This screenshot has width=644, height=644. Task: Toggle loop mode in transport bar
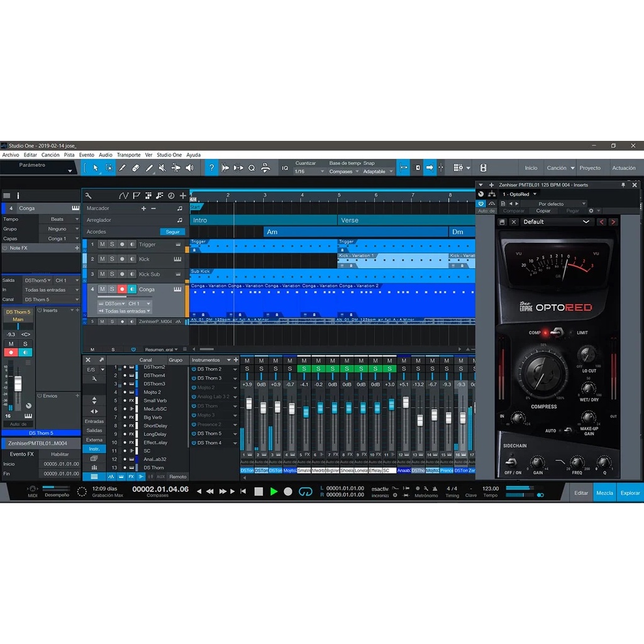click(305, 491)
